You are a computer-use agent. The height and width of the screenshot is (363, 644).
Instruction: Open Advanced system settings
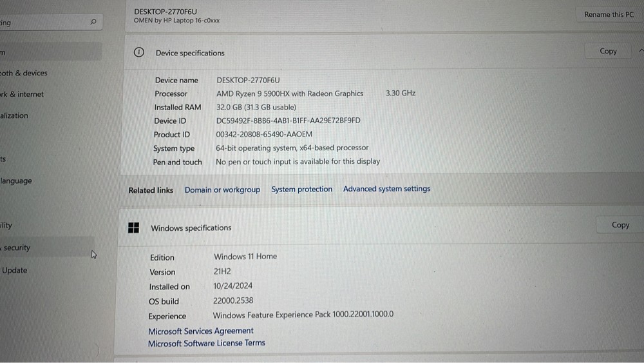click(386, 189)
